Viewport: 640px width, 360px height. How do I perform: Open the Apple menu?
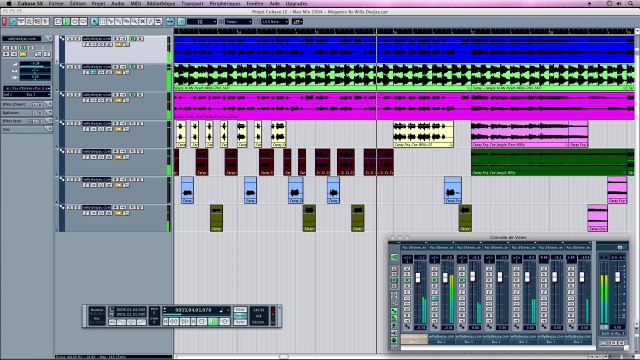pos(9,3)
